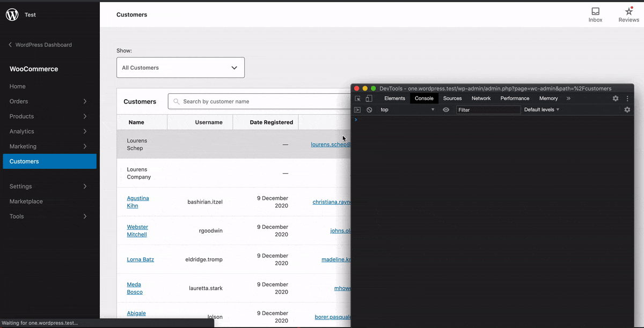Image resolution: width=644 pixels, height=328 pixels.
Task: Clear the console with the no-entry icon
Action: click(x=369, y=109)
